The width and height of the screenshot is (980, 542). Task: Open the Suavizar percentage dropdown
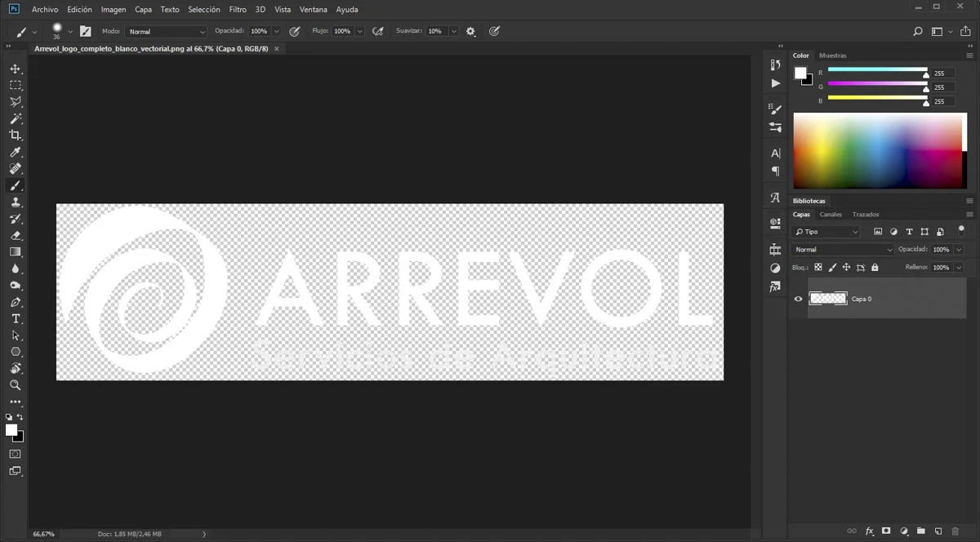tap(453, 31)
